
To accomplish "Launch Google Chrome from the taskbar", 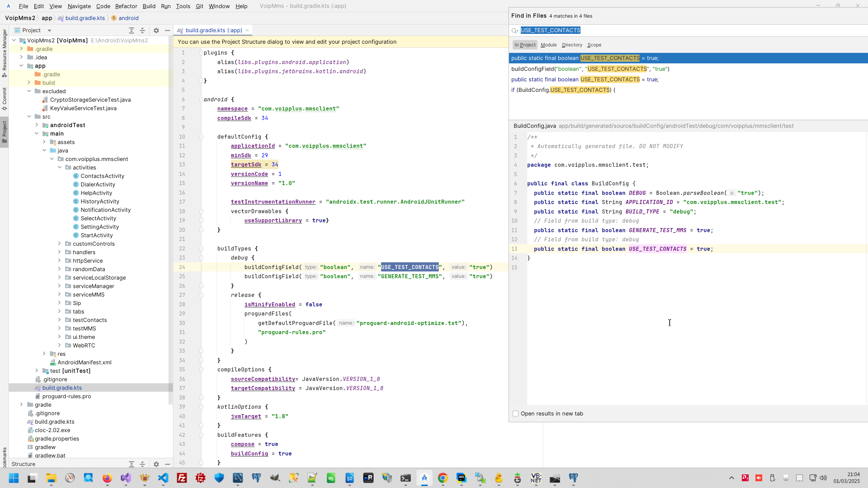I will pyautogui.click(x=442, y=478).
